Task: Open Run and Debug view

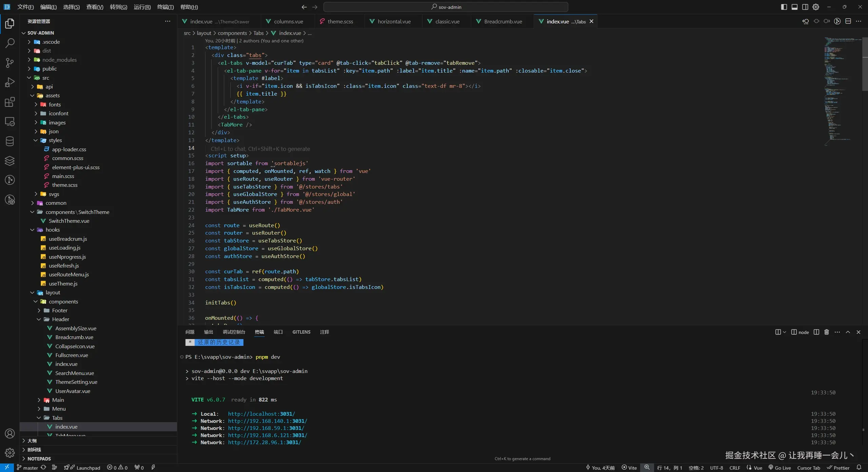Action: [x=10, y=82]
